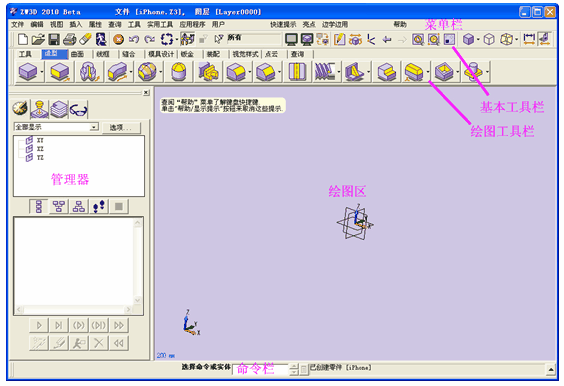The height and width of the screenshot is (386, 564).
Task: Close the manager panel with X
Action: (x=146, y=92)
